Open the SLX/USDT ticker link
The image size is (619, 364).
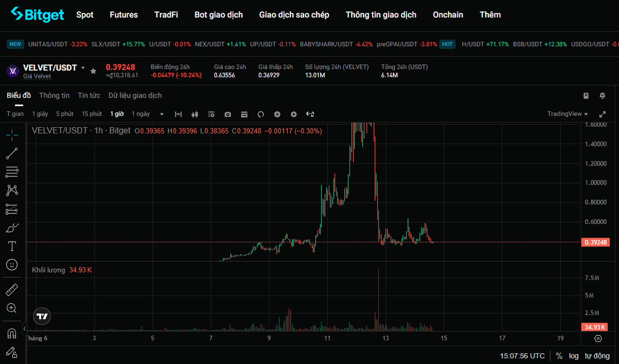pyautogui.click(x=118, y=44)
